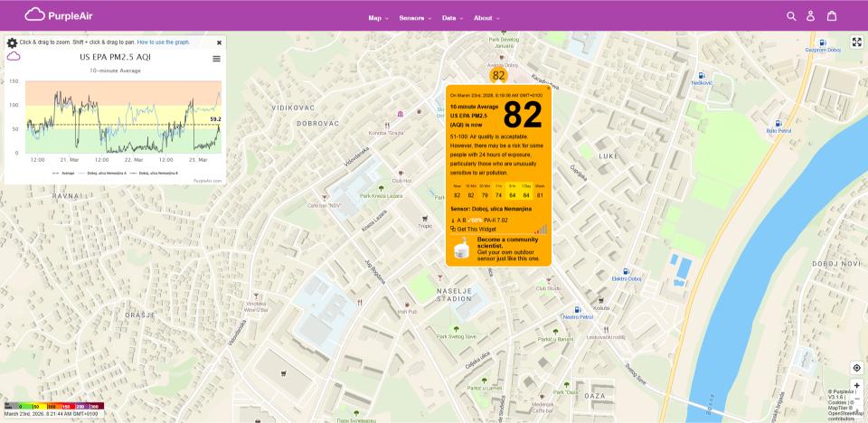This screenshot has width=868, height=423.
Task: Click the Club Studio map marker
Action: pyautogui.click(x=548, y=281)
